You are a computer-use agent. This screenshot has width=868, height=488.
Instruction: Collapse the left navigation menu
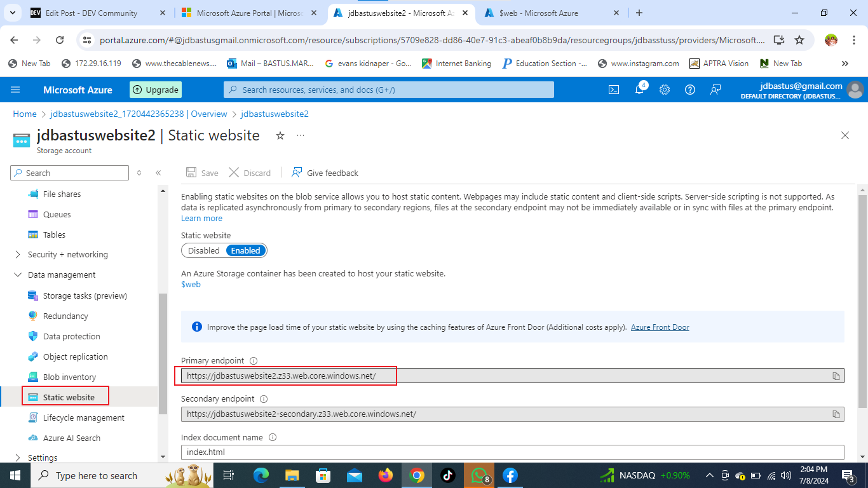tap(158, 173)
